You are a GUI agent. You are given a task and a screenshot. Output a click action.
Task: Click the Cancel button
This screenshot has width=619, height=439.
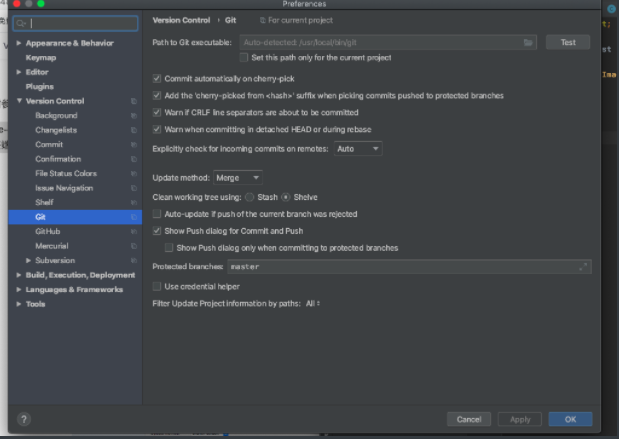coord(469,419)
